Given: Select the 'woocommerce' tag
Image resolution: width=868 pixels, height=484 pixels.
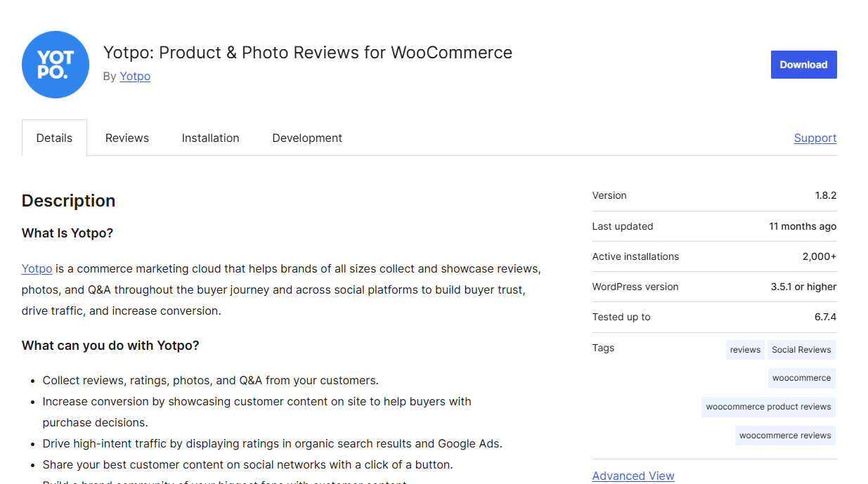Looking at the screenshot, I should 801,378.
